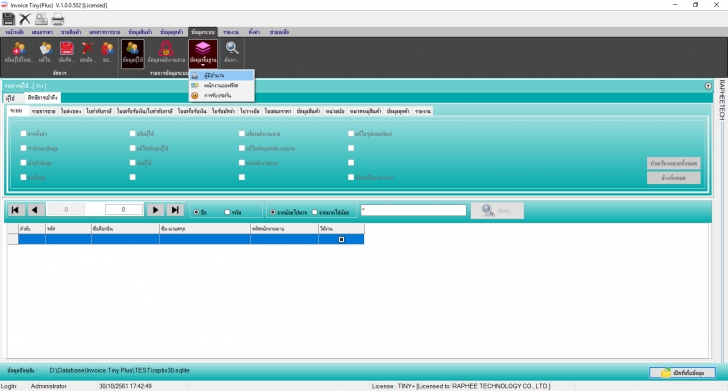Click the search text input field
728x391 pixels.
[x=413, y=210]
